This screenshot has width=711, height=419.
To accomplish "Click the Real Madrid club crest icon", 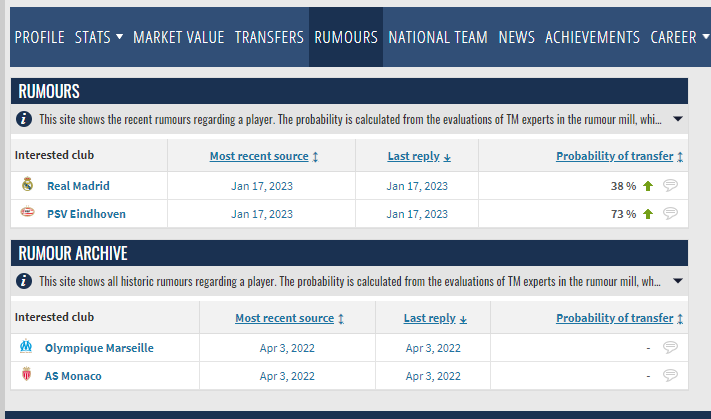I will [27, 185].
